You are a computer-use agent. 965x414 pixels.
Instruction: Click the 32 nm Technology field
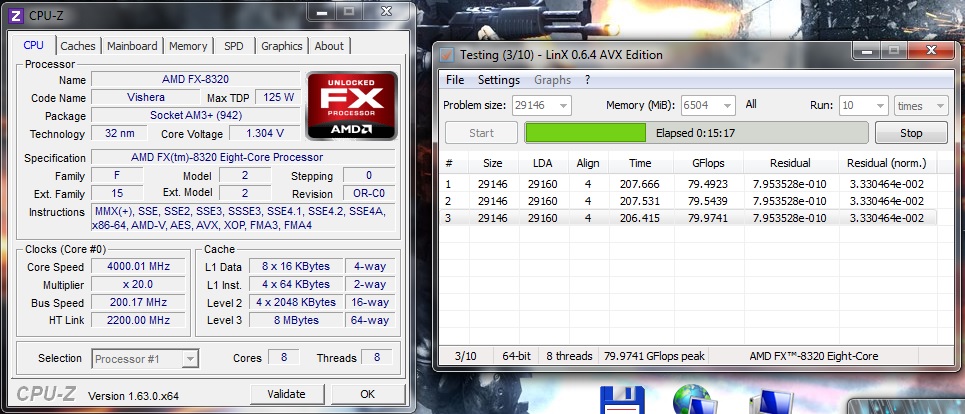coord(119,133)
